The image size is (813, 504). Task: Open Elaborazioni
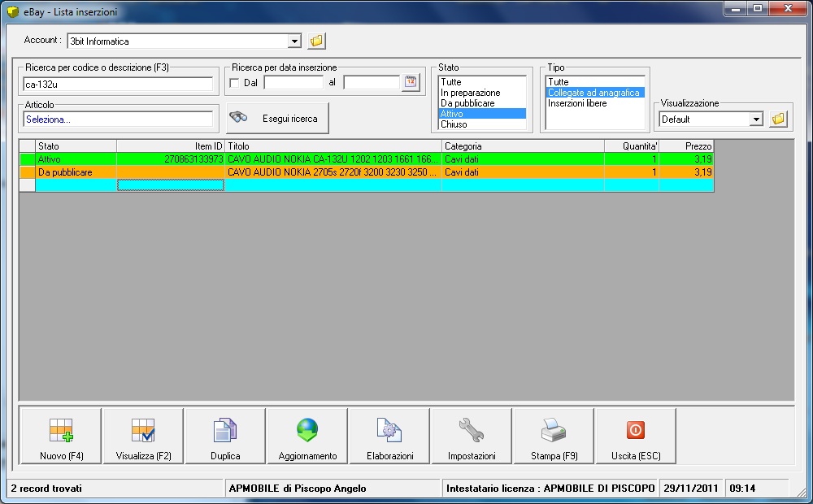[390, 436]
